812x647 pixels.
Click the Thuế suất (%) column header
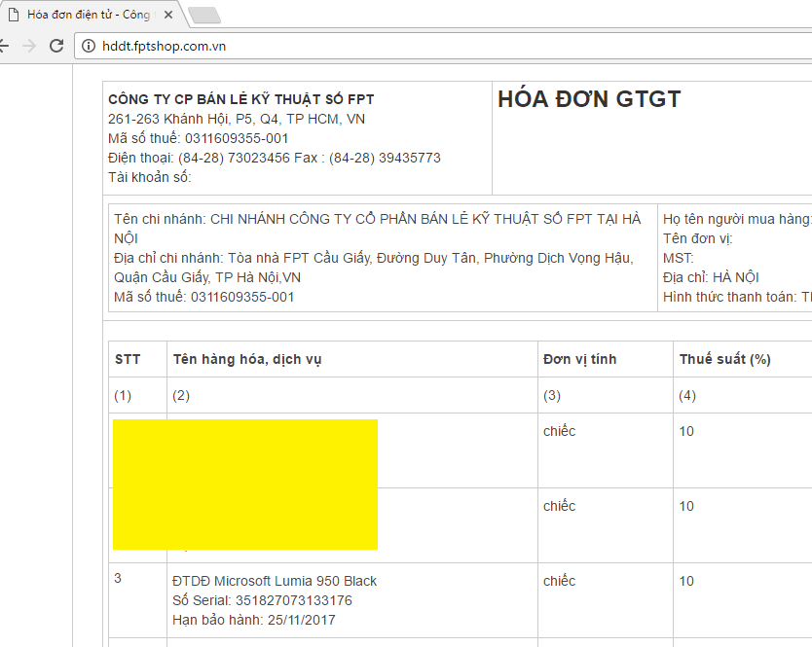tap(724, 359)
